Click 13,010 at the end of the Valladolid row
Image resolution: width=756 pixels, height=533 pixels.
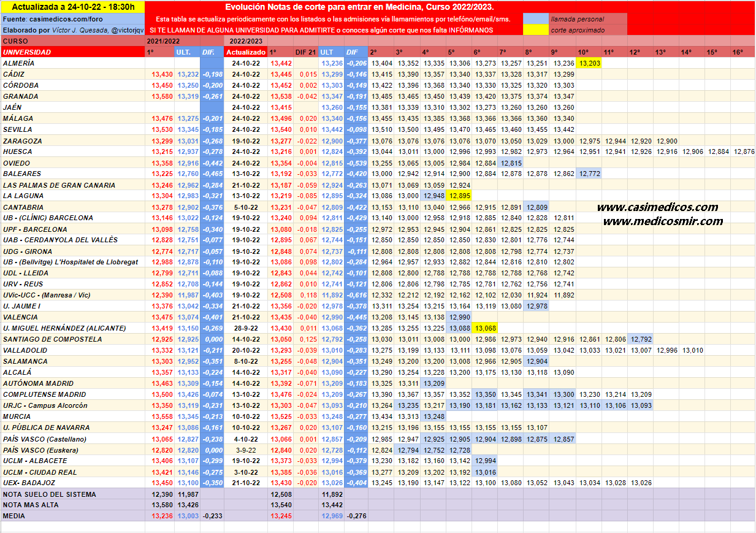pyautogui.click(x=692, y=350)
